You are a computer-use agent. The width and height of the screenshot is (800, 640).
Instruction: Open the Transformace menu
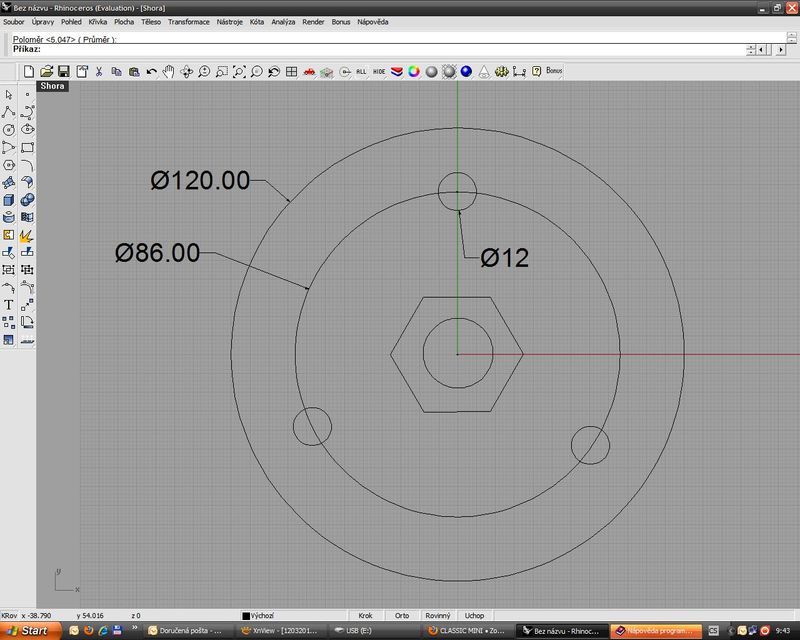point(189,21)
